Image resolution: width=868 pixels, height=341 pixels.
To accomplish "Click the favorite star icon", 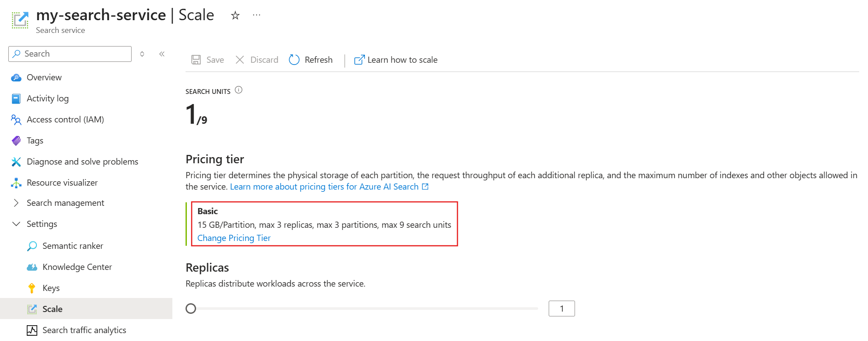I will 236,16.
